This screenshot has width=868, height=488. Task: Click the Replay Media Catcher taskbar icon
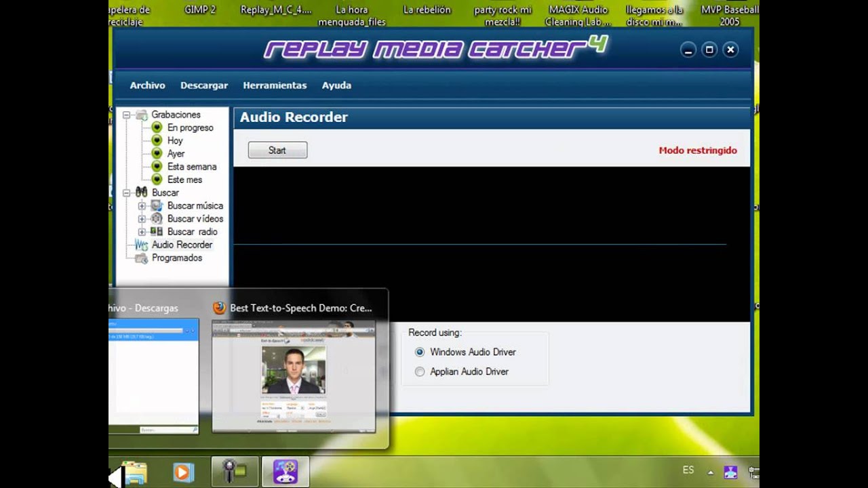(285, 472)
